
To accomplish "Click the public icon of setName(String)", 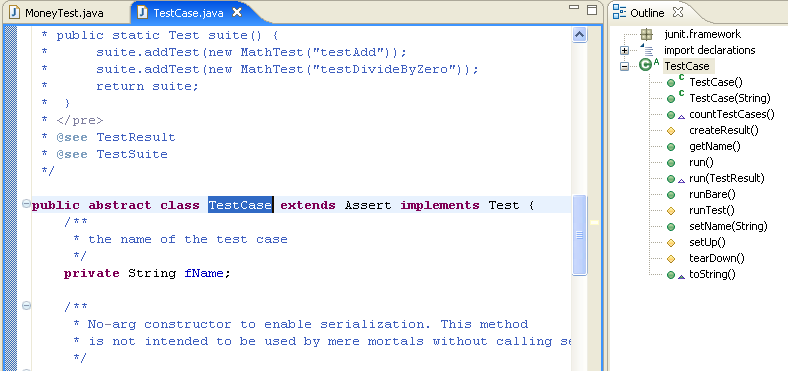I will [671, 227].
